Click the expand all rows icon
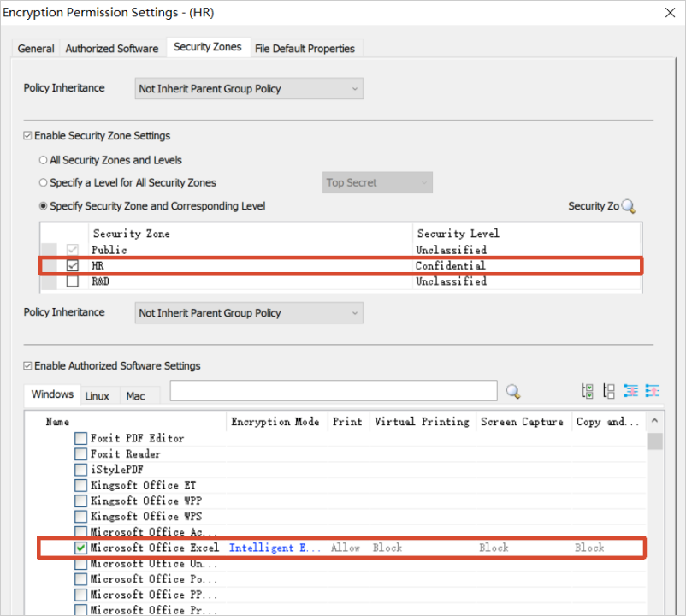This screenshot has width=686, height=616. coord(631,391)
